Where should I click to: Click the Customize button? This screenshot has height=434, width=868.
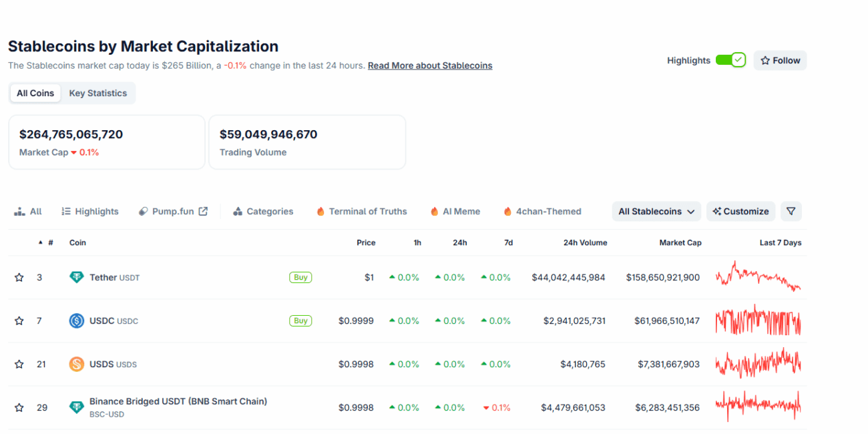[x=740, y=211]
